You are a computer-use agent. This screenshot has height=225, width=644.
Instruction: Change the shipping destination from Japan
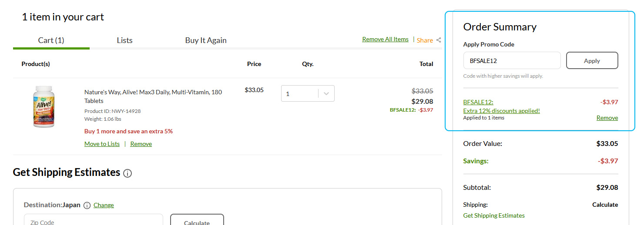[104, 205]
